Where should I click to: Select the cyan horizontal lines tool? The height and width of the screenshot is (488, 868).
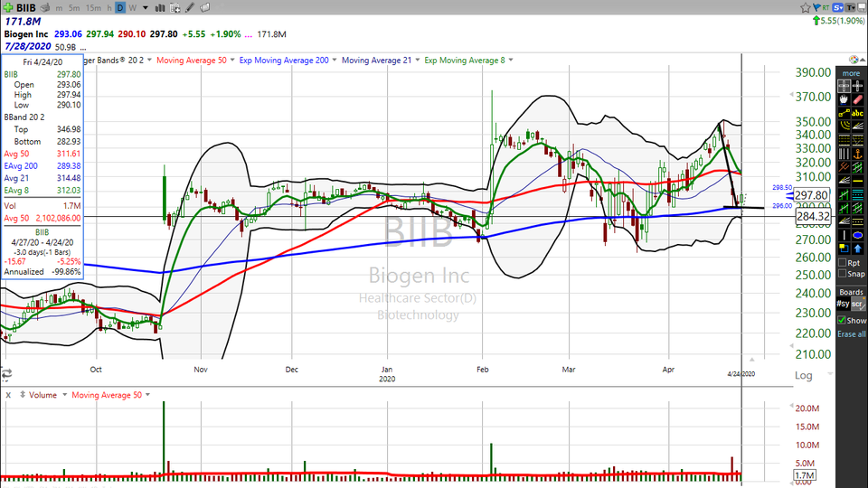point(858,193)
